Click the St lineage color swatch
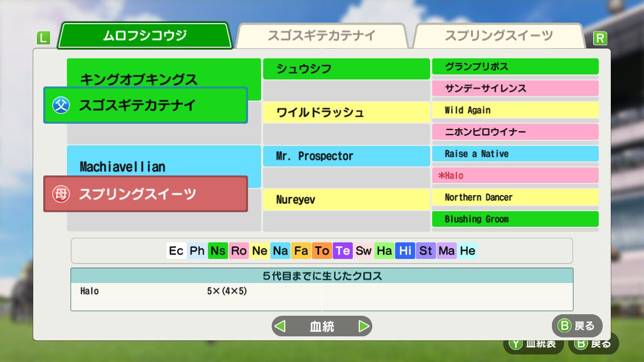The width and height of the screenshot is (644, 362). 426,251
